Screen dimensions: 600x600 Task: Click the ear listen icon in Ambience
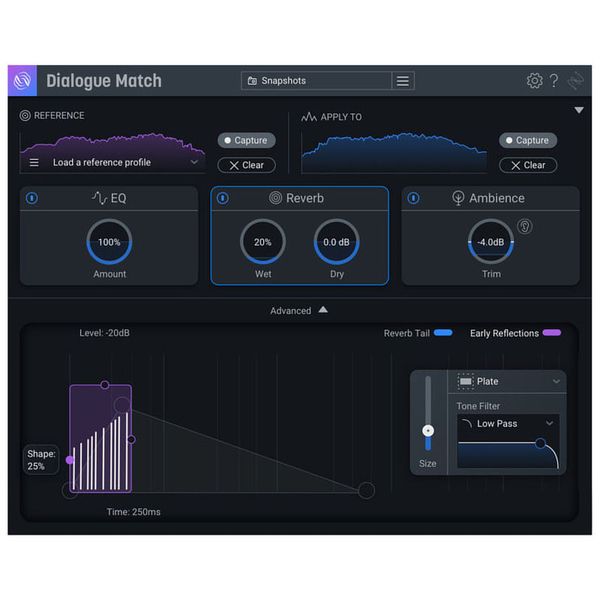pyautogui.click(x=524, y=227)
